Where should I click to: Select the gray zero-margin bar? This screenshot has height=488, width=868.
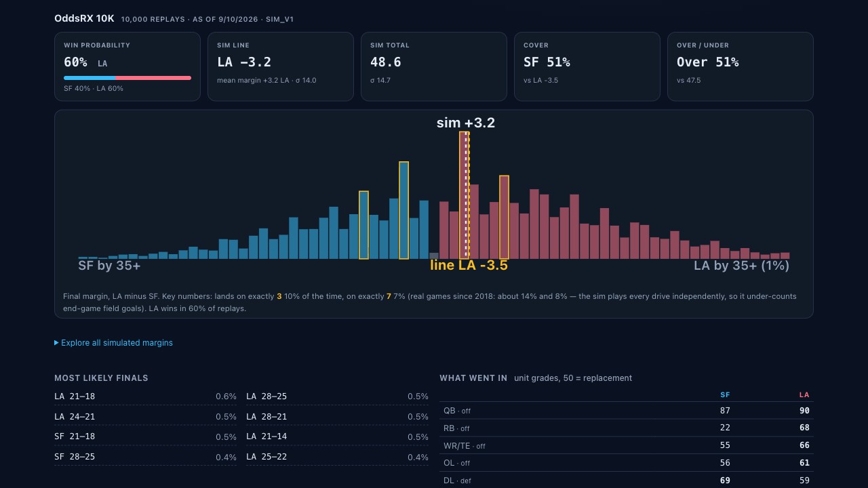[434, 256]
